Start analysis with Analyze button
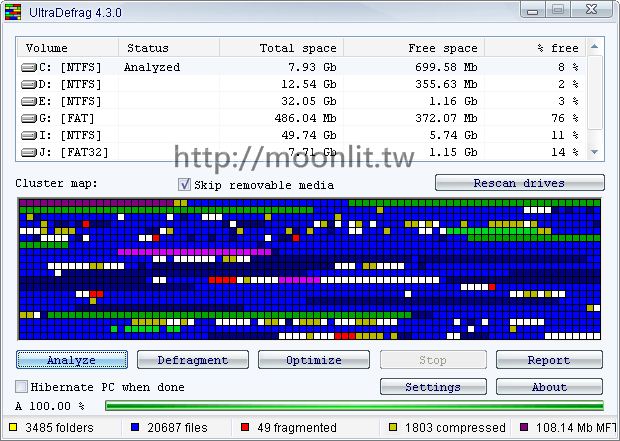 pyautogui.click(x=72, y=360)
